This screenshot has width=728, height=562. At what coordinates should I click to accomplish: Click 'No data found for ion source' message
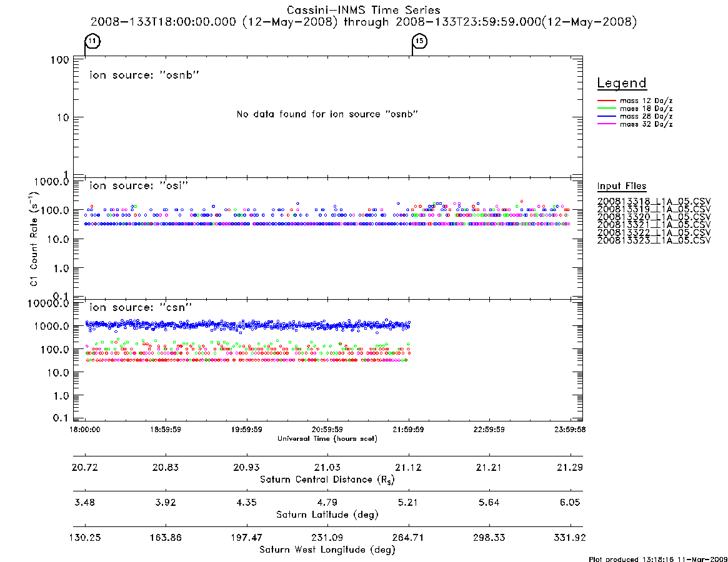[x=327, y=114]
